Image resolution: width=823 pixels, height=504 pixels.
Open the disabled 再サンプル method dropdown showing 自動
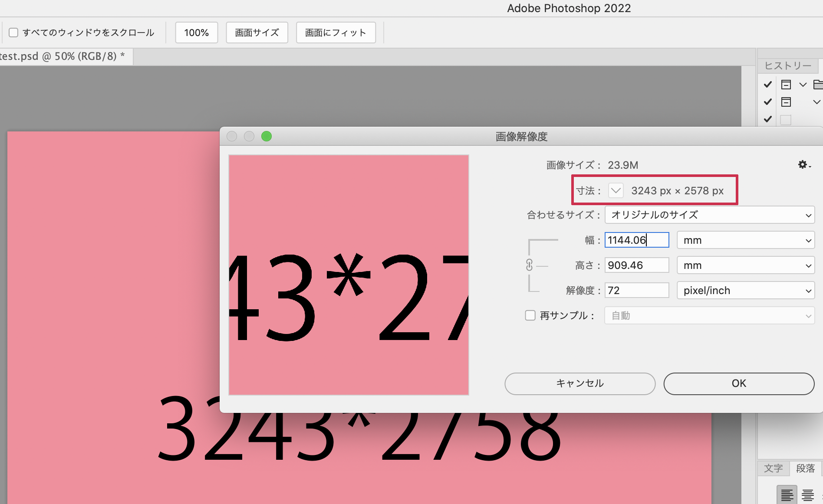coord(710,315)
